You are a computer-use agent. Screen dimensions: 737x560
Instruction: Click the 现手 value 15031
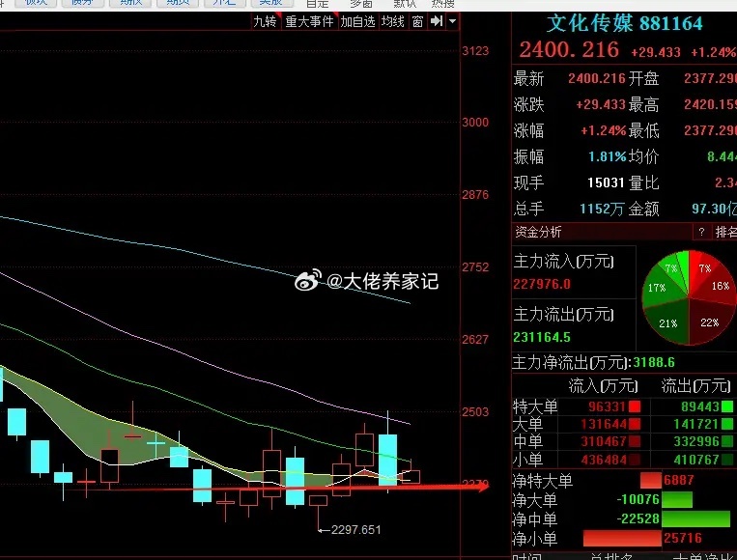point(606,182)
